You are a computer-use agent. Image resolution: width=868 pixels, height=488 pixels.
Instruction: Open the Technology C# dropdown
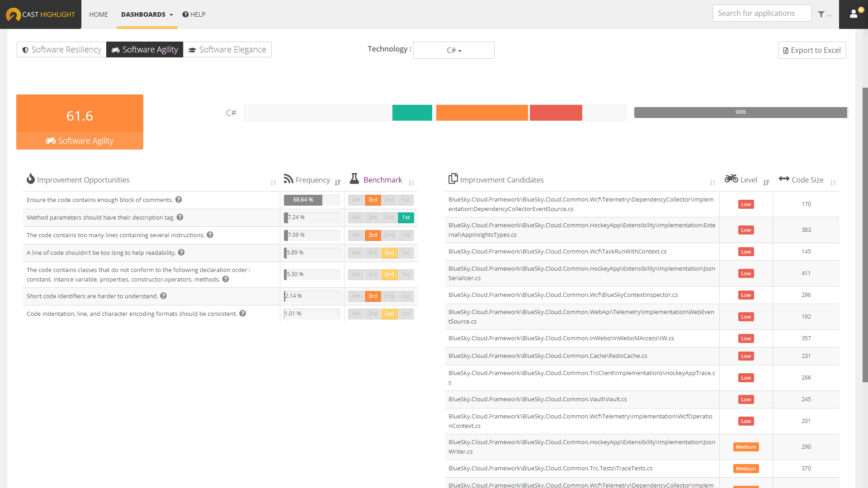(454, 50)
